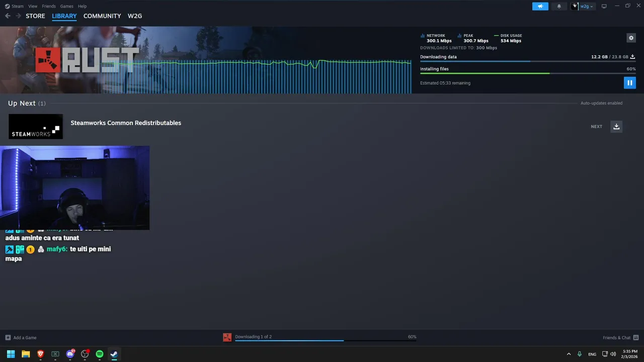Click download-now icon for Steamworks Common Redistributables
Screen dimensions: 644x362
pos(616,126)
